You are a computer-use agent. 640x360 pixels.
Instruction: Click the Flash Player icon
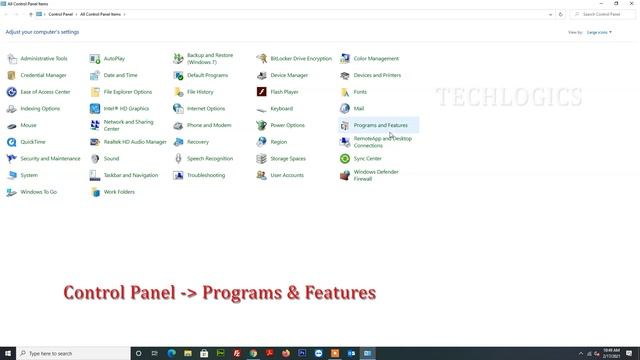(x=262, y=92)
